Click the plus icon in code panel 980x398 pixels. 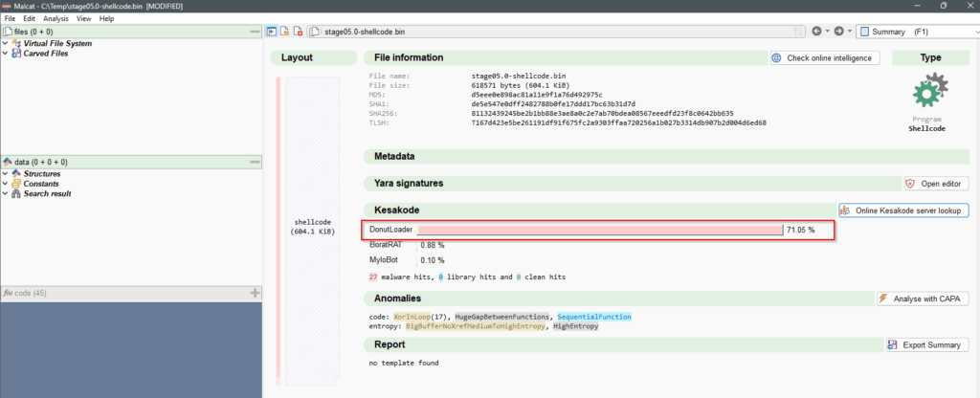[255, 292]
